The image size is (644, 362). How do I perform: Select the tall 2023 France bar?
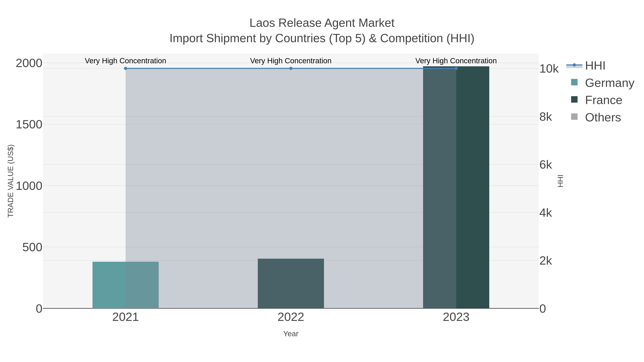(456, 187)
